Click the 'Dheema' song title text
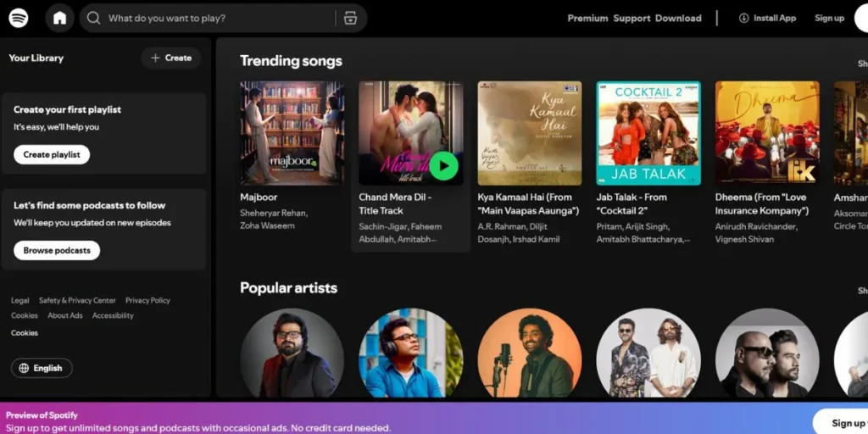This screenshot has width=868, height=434. click(762, 203)
